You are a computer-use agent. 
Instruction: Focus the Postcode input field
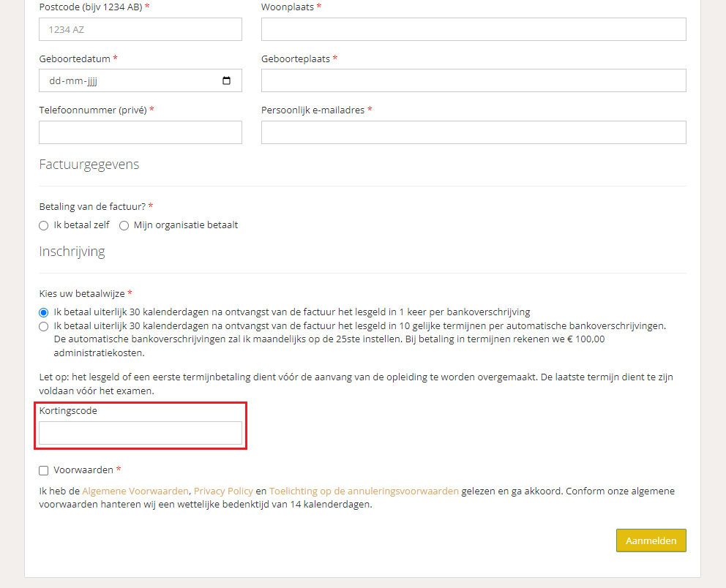[140, 29]
